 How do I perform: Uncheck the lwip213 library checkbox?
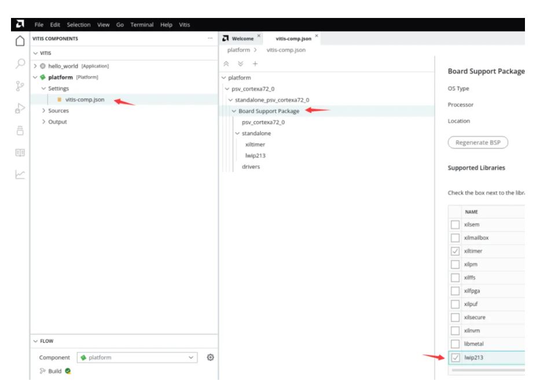tap(455, 358)
